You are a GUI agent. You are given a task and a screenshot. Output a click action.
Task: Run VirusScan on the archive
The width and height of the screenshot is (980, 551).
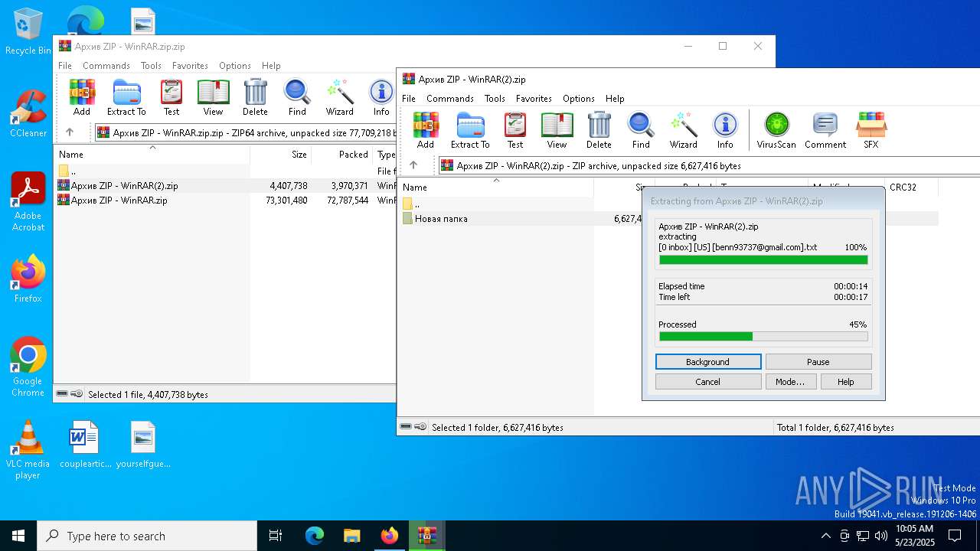coord(776,129)
